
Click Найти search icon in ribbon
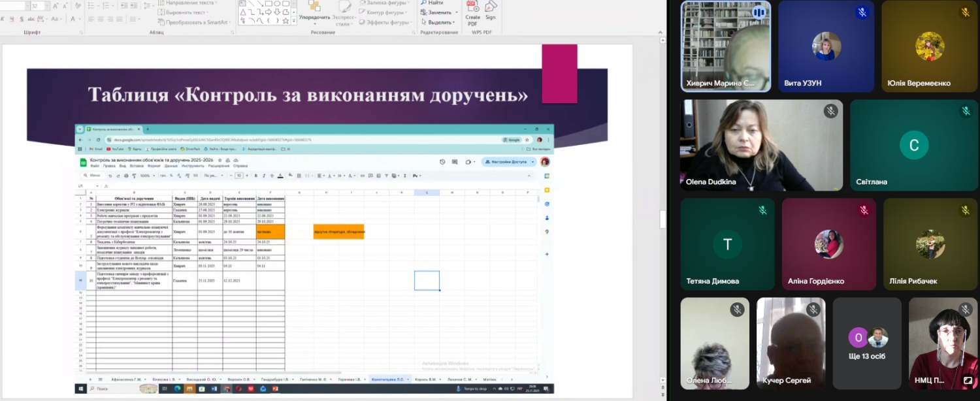[424, 3]
